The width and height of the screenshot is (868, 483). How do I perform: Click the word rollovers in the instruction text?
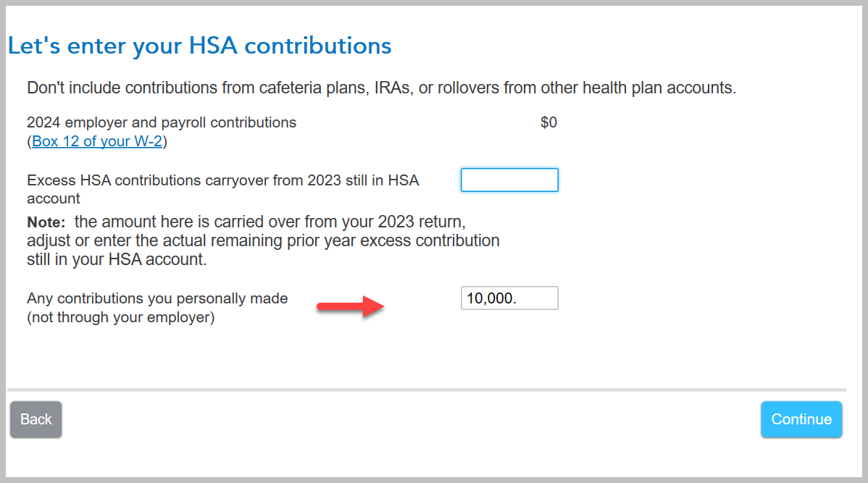tap(451, 88)
